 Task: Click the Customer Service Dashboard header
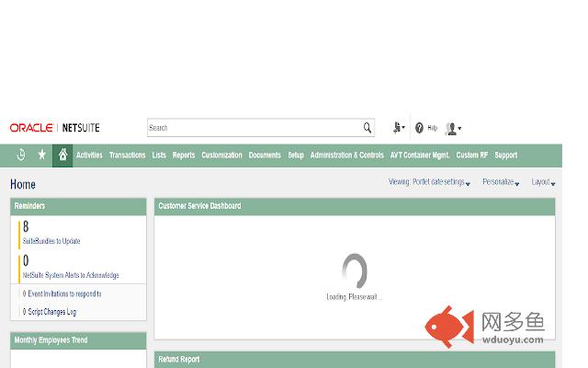tap(355, 206)
